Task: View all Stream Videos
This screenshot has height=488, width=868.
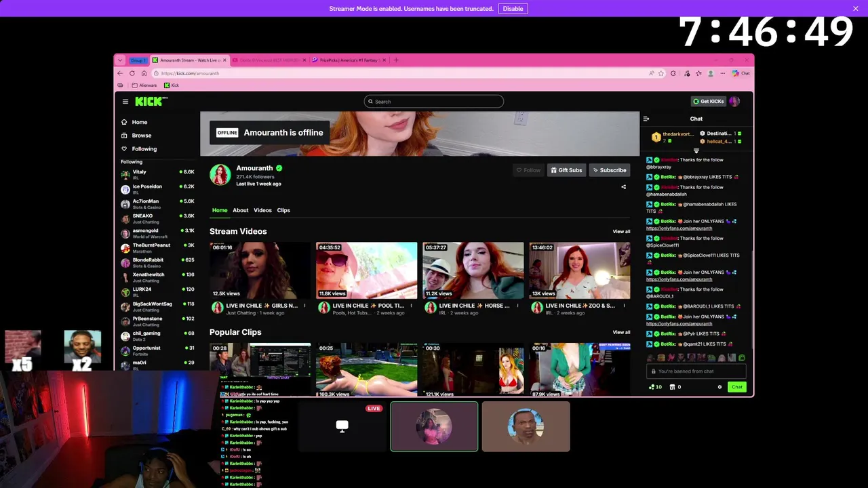Action: pos(621,232)
